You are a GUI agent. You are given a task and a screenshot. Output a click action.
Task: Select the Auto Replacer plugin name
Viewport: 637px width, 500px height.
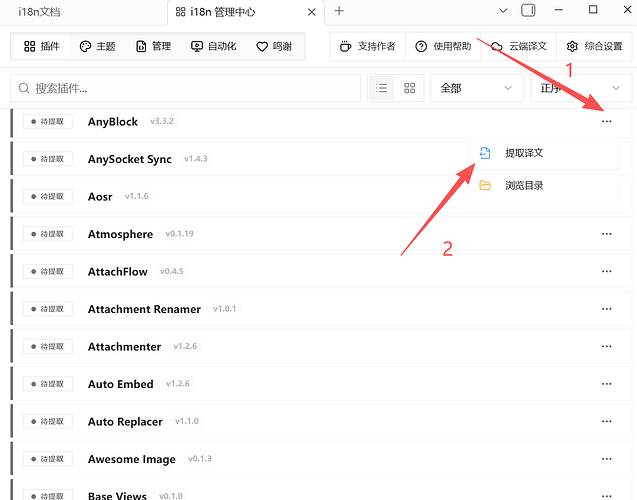click(x=125, y=422)
